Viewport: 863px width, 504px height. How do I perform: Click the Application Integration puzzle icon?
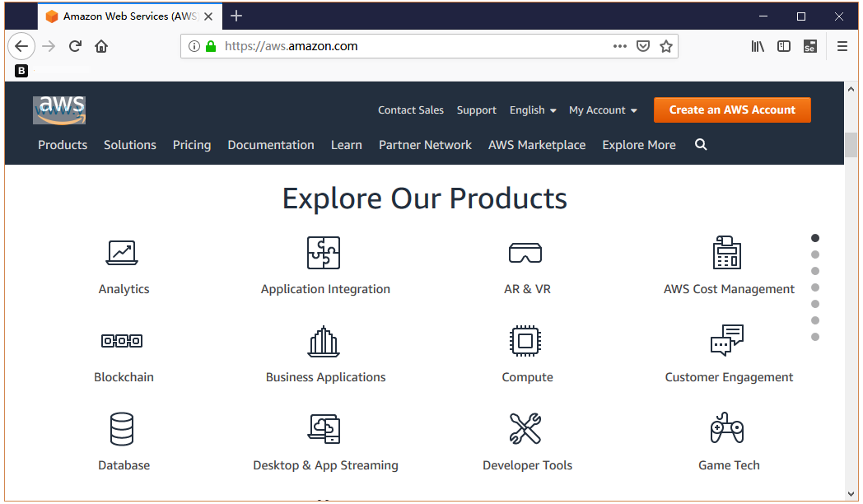324,253
